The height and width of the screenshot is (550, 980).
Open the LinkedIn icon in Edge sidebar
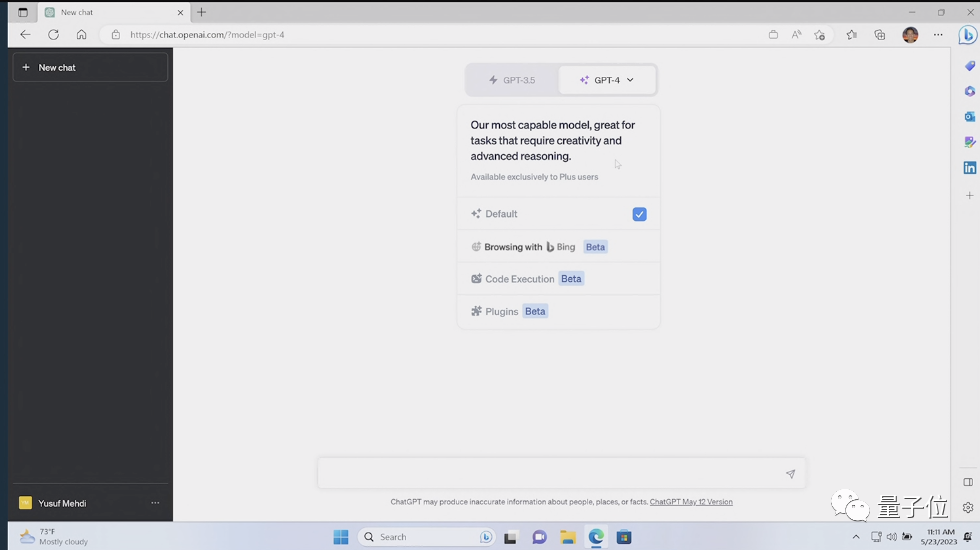[x=969, y=168]
